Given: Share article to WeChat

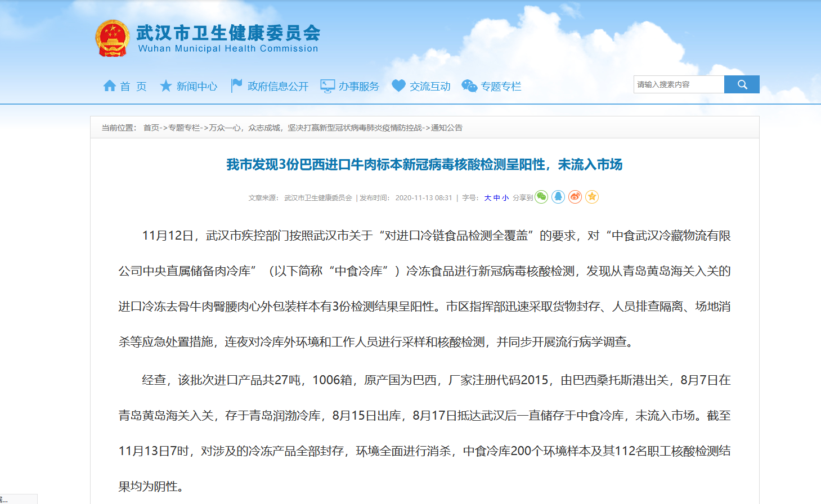Looking at the screenshot, I should point(541,197).
